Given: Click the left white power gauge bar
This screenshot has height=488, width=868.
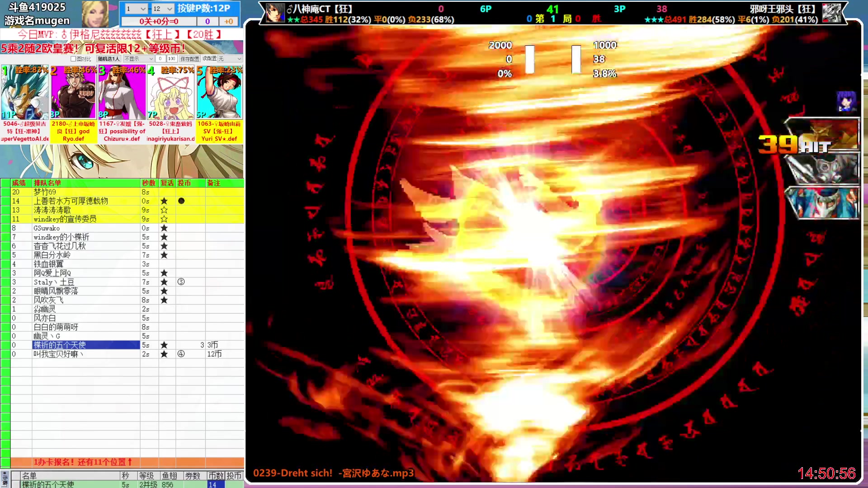Looking at the screenshot, I should (x=529, y=59).
